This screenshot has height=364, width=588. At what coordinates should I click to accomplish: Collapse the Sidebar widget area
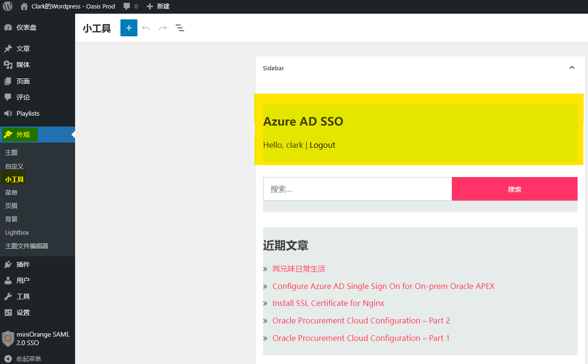click(571, 68)
